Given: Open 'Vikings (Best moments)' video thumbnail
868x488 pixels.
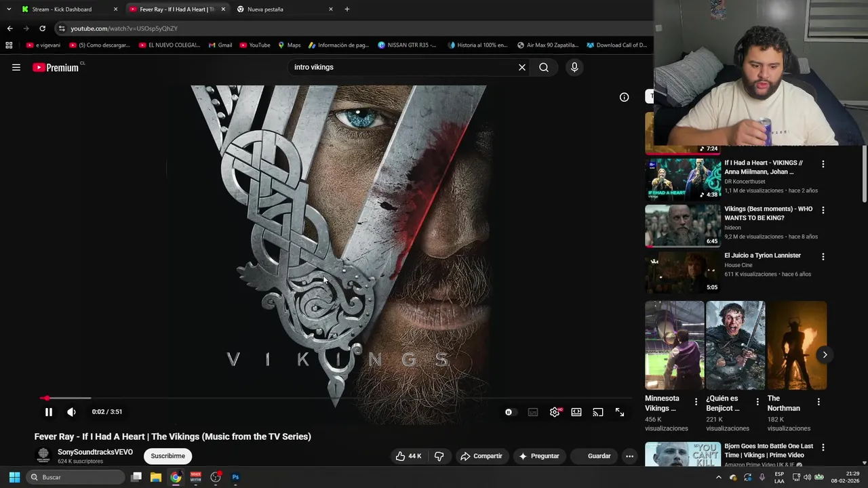Looking at the screenshot, I should click(683, 226).
